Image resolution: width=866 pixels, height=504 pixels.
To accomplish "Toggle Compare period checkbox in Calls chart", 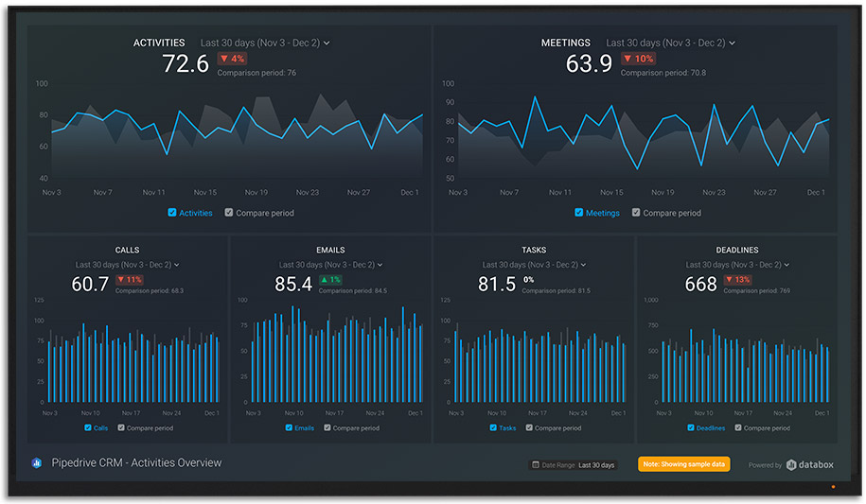I will (121, 427).
